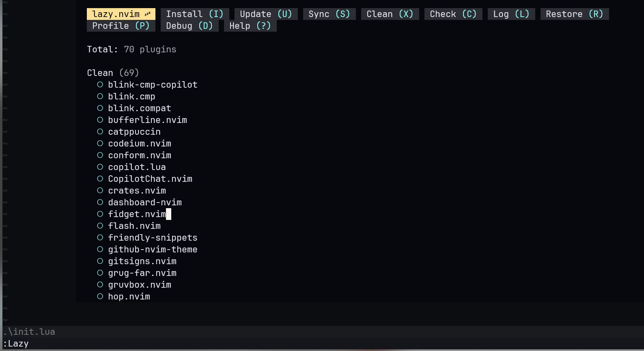Click circle icon next to blink.cmp
Image resolution: width=644 pixels, height=351 pixels.
[100, 97]
